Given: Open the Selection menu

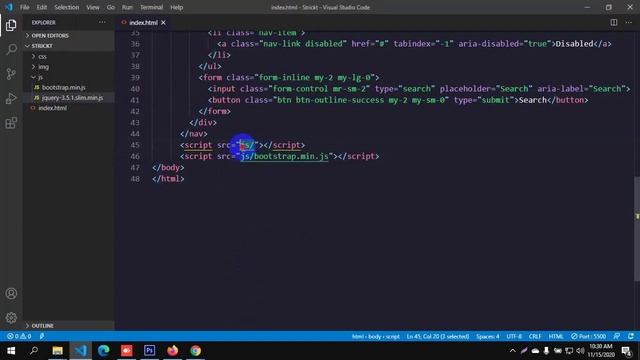Looking at the screenshot, I should 67,7.
